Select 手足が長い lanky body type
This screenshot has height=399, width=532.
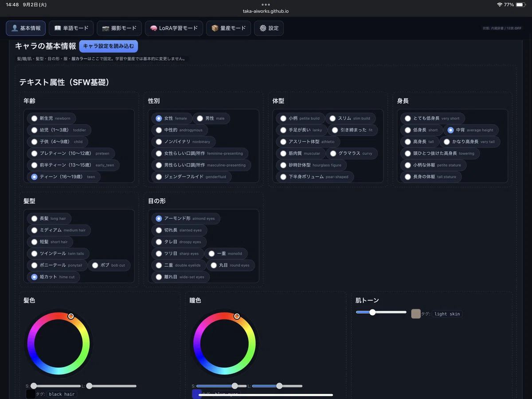(301, 130)
